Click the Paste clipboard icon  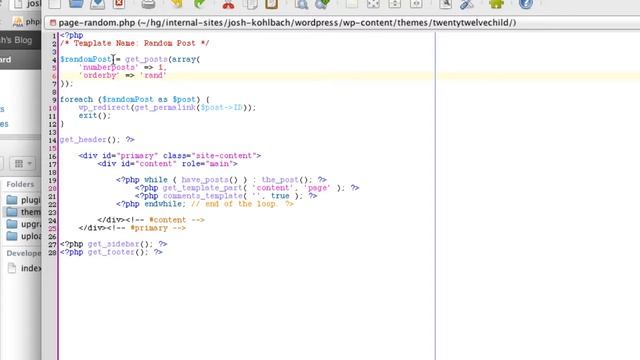pos(271,4)
